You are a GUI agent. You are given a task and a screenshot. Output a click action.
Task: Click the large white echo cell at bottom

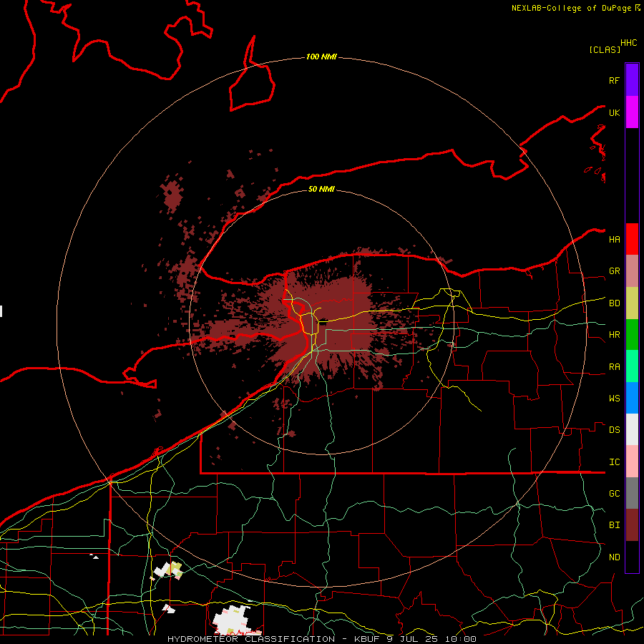click(233, 620)
